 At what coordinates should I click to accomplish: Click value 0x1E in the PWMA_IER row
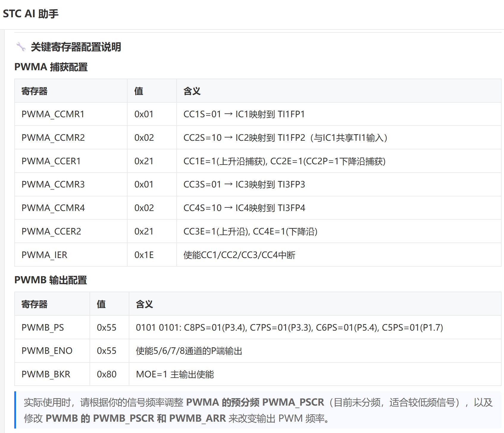point(144,255)
